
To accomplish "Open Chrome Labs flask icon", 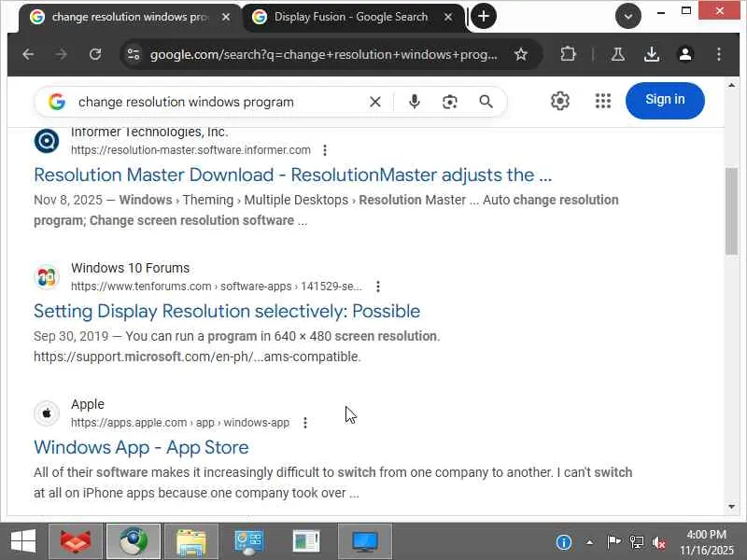I will (618, 54).
